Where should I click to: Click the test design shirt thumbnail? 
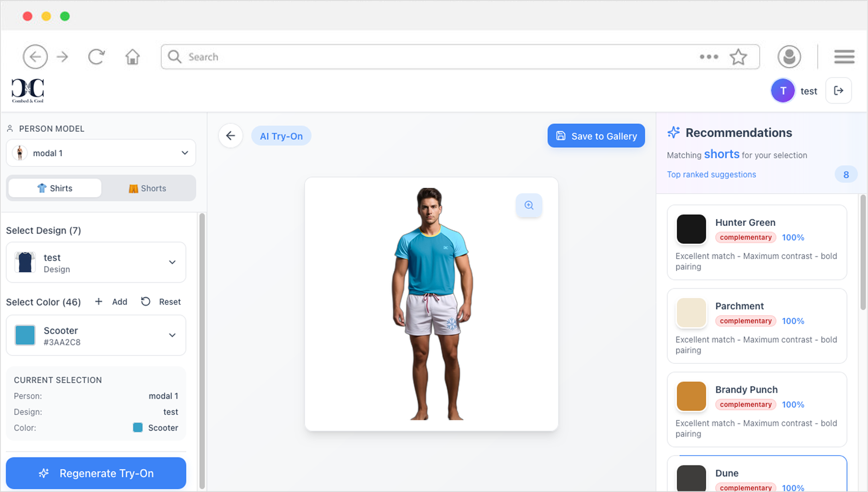(x=25, y=262)
